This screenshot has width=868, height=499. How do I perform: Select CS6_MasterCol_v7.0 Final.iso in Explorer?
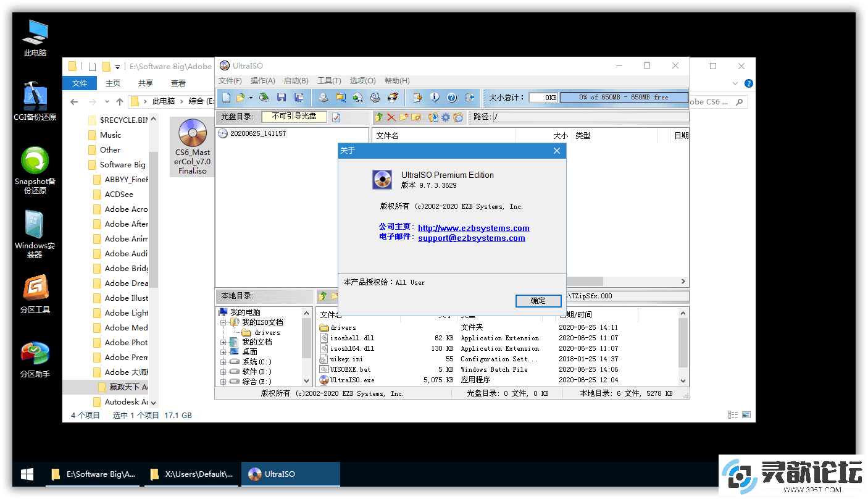tap(192, 147)
